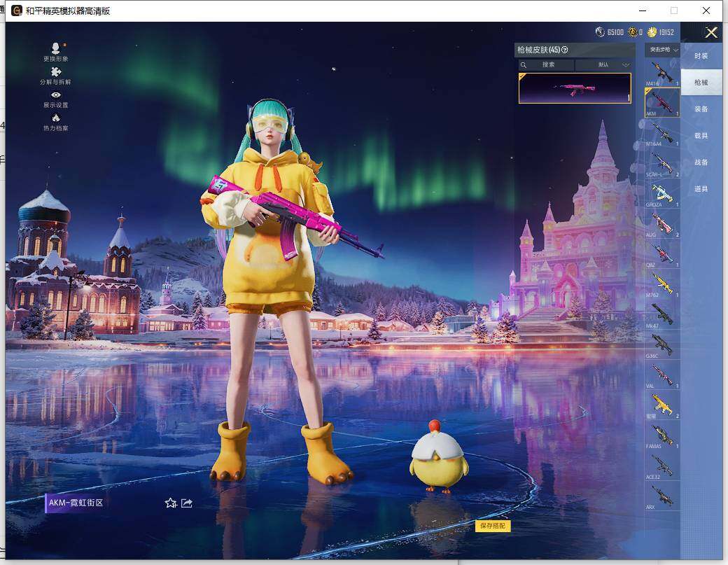Select the yellow 蜜獾 weapon icon
This screenshot has width=728, height=565.
(662, 405)
